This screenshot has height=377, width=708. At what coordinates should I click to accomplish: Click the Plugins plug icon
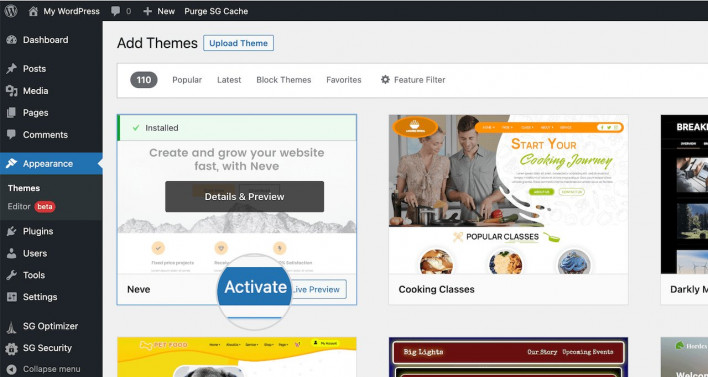click(11, 231)
